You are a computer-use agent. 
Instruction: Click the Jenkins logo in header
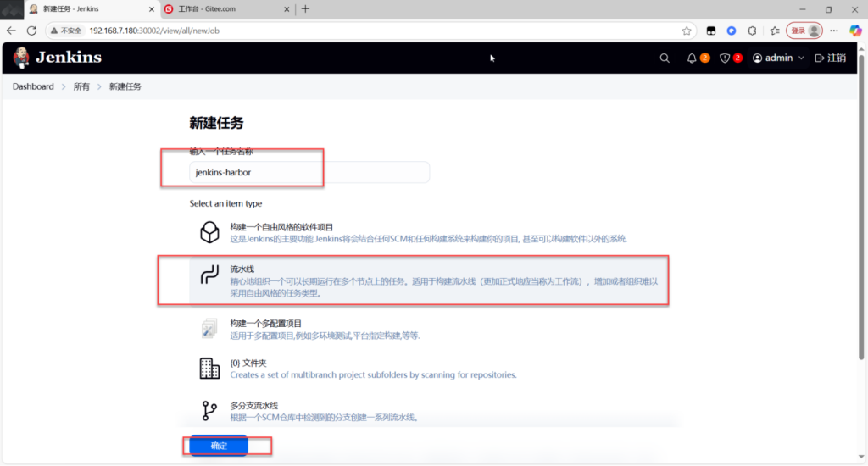58,58
